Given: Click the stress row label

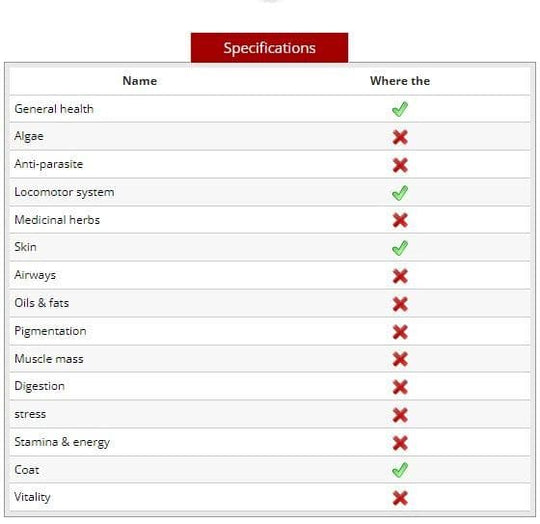Looking at the screenshot, I should tap(30, 414).
